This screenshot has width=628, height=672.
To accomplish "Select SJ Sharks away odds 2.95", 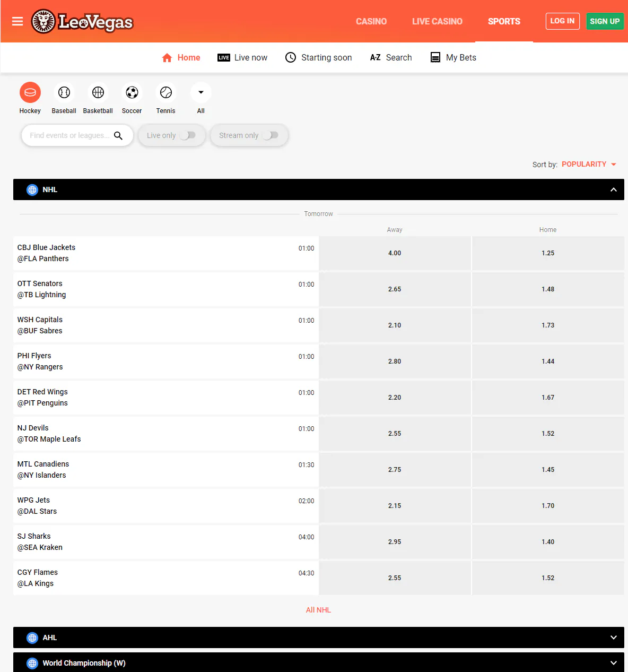I will click(395, 542).
